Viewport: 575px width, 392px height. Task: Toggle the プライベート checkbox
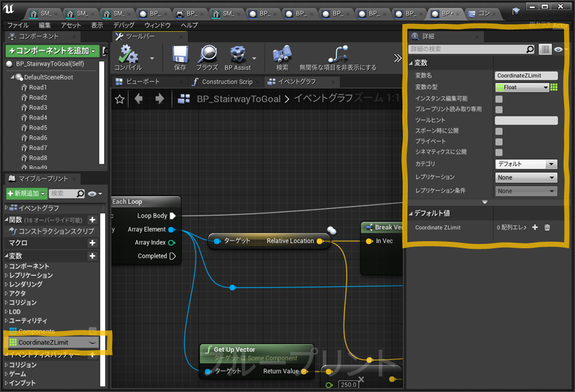tap(499, 142)
